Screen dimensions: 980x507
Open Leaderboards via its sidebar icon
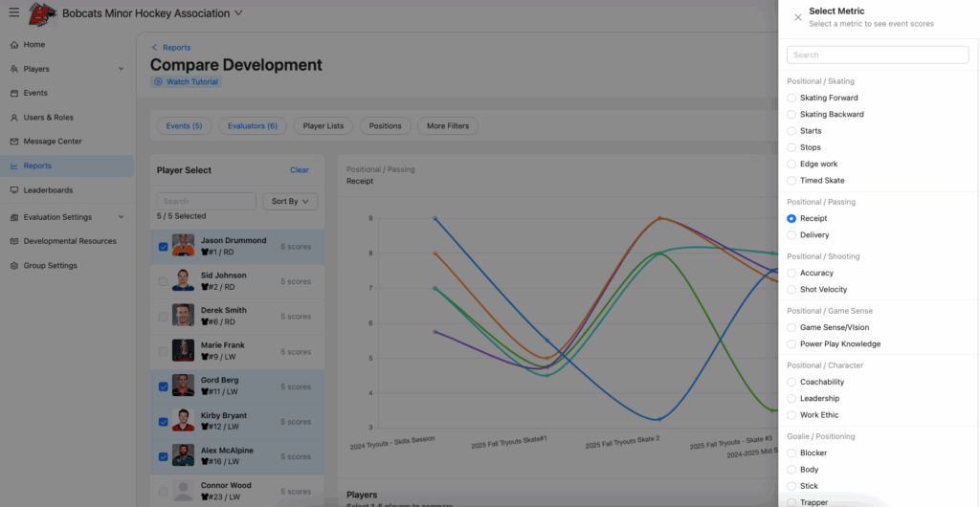(x=14, y=190)
